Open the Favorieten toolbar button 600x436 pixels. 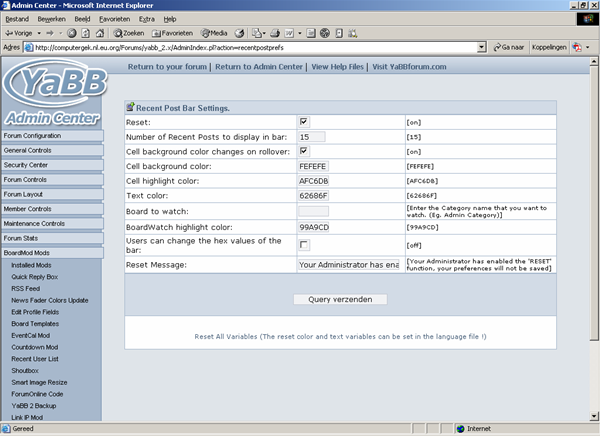click(173, 33)
